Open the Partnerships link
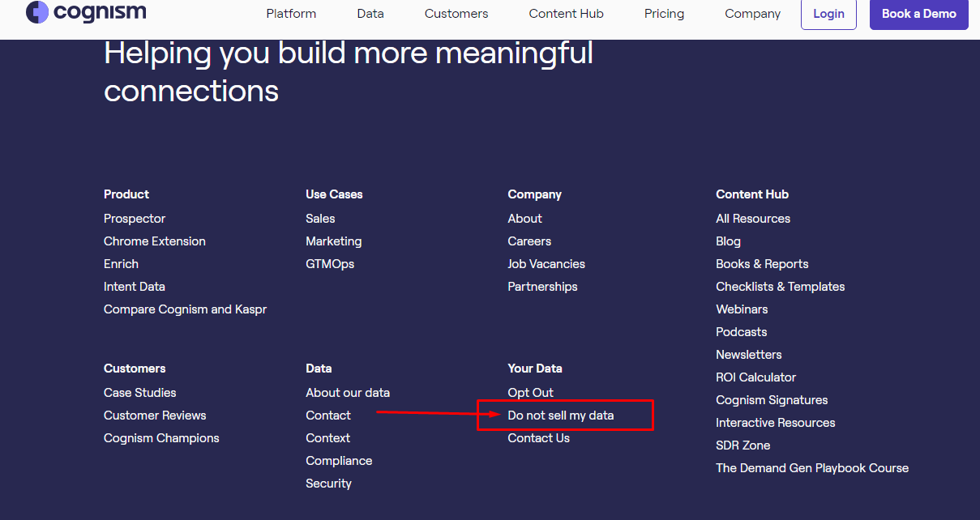This screenshot has height=520, width=980. pyautogui.click(x=543, y=287)
